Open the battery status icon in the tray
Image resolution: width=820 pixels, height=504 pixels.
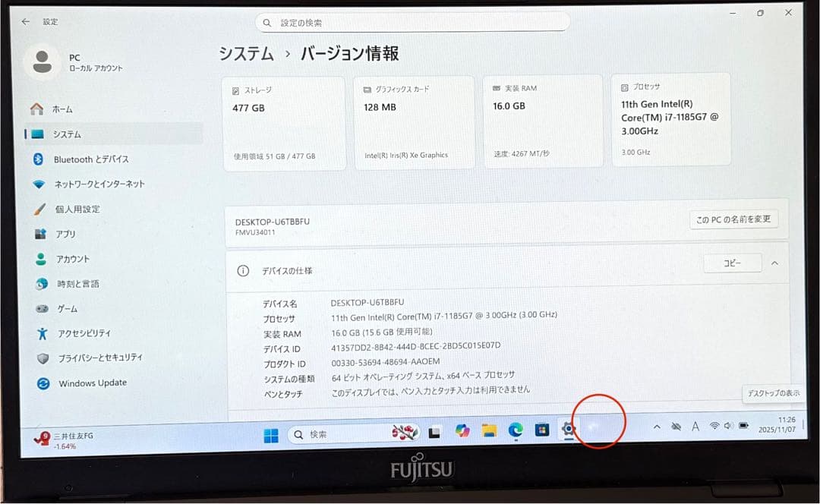[x=745, y=427]
